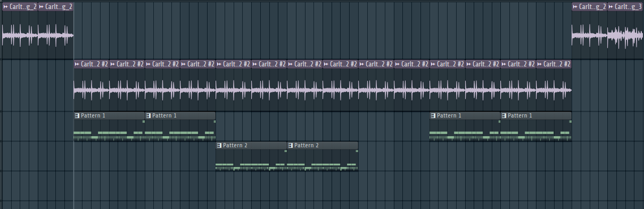The width and height of the screenshot is (644, 209).
Task: Open clip menu icon of second Pattern 1
Action: (148, 115)
